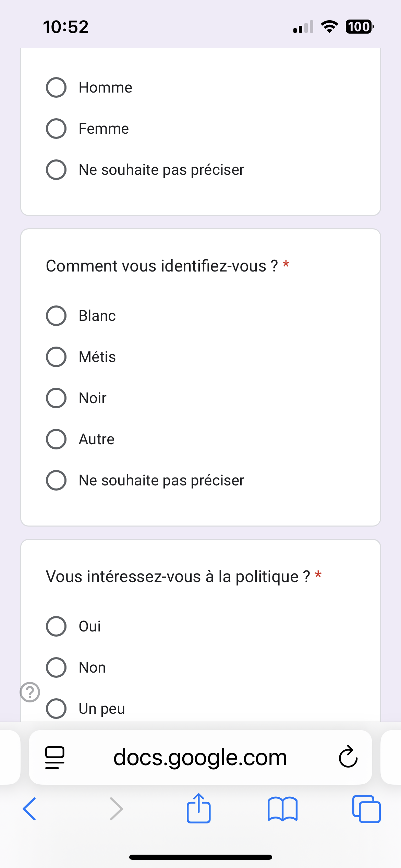Image resolution: width=401 pixels, height=868 pixels.
Task: Choose 'Ne souhaite pas préciser' under identity question
Action: pyautogui.click(x=56, y=480)
